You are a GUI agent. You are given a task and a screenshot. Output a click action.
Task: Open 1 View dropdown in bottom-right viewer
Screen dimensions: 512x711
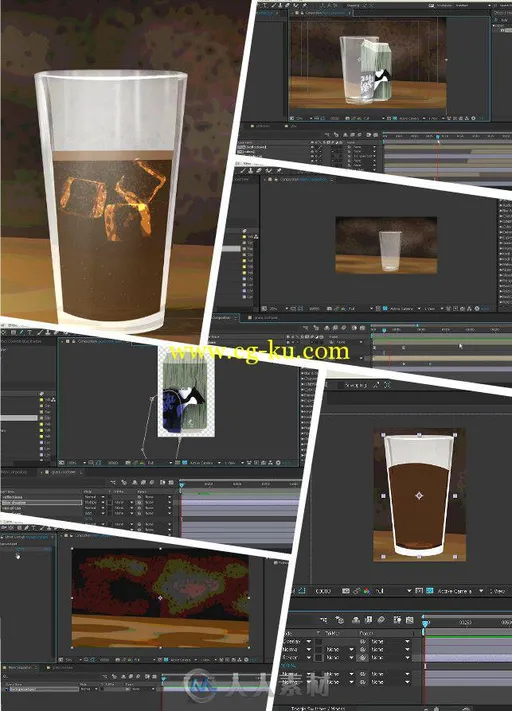tap(499, 591)
